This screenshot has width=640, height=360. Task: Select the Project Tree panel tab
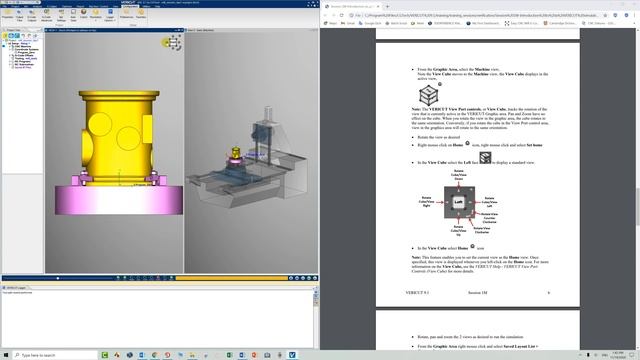[x=14, y=30]
